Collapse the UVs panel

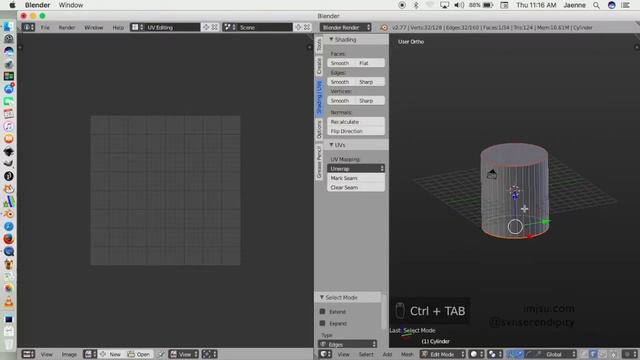pos(331,145)
